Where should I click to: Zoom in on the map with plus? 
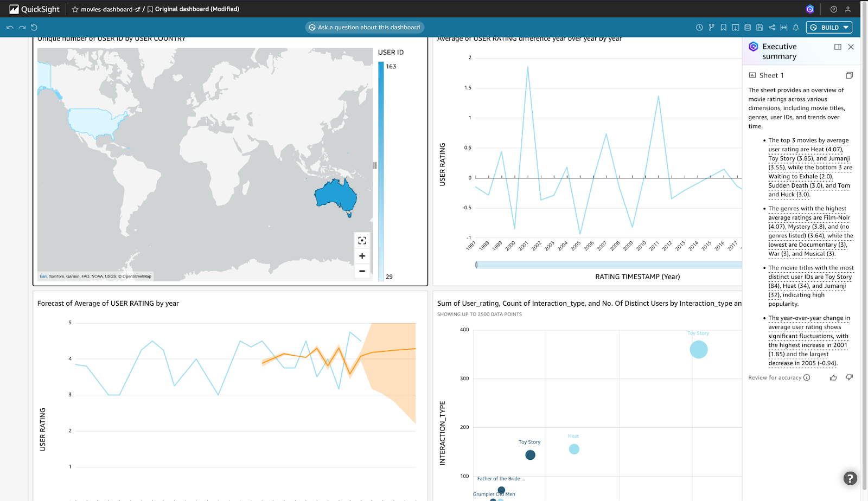click(362, 256)
